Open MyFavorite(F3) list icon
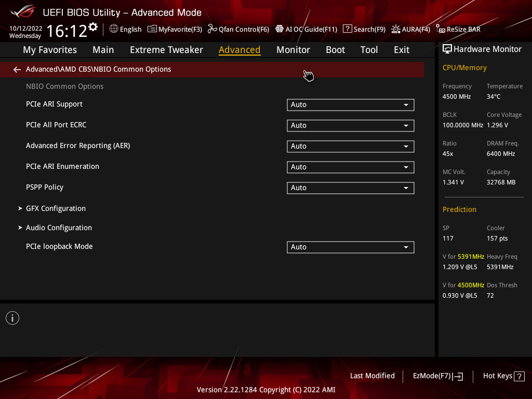 coord(152,29)
